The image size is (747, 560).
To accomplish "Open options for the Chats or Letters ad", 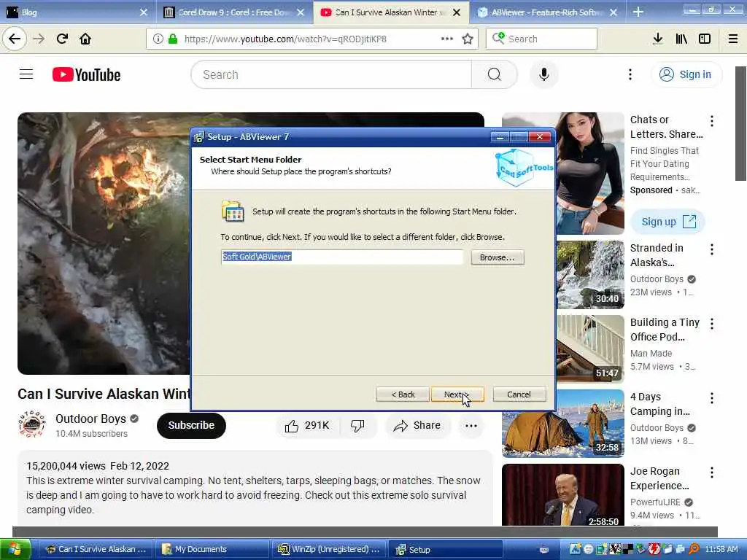I will coord(712,120).
